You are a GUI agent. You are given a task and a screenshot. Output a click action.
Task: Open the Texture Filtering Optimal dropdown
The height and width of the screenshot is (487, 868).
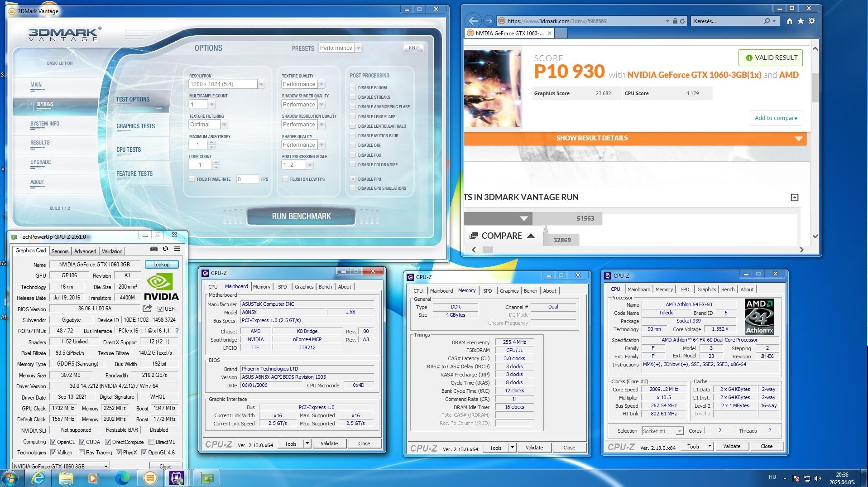coord(224,125)
